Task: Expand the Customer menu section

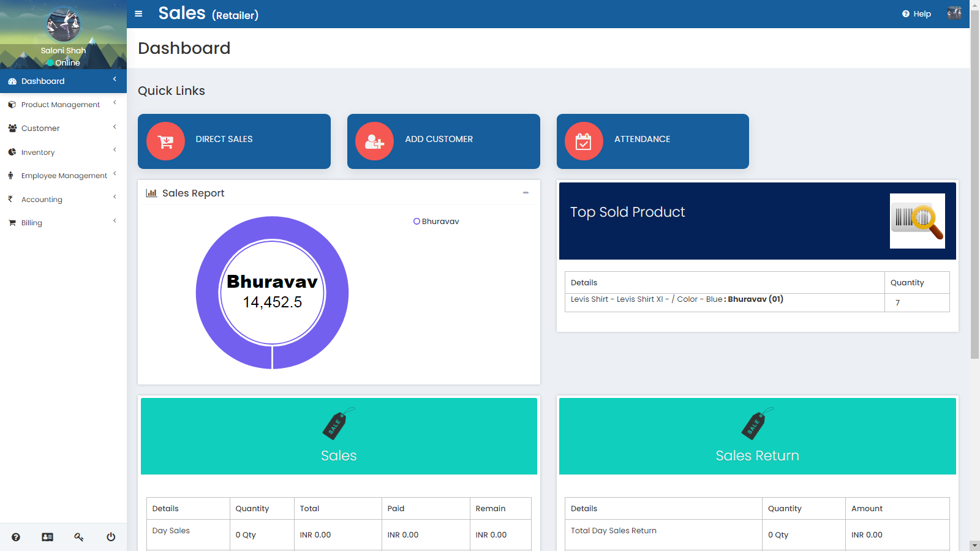Action: point(40,128)
